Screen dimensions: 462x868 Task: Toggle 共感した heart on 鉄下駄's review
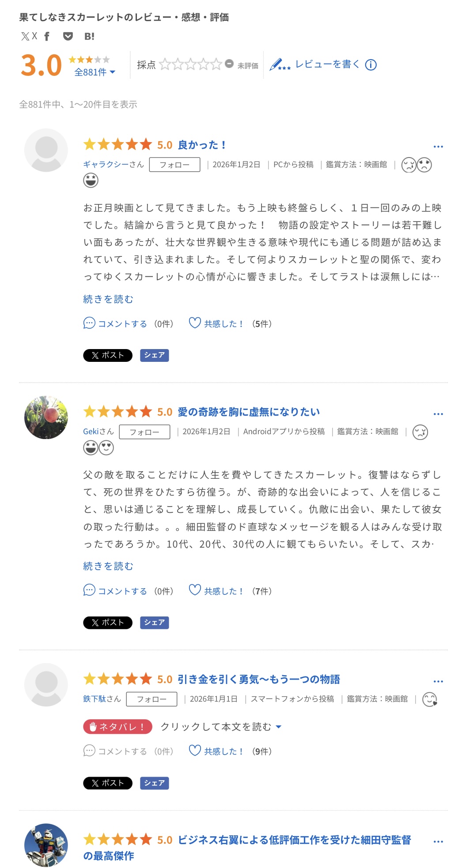click(x=195, y=751)
